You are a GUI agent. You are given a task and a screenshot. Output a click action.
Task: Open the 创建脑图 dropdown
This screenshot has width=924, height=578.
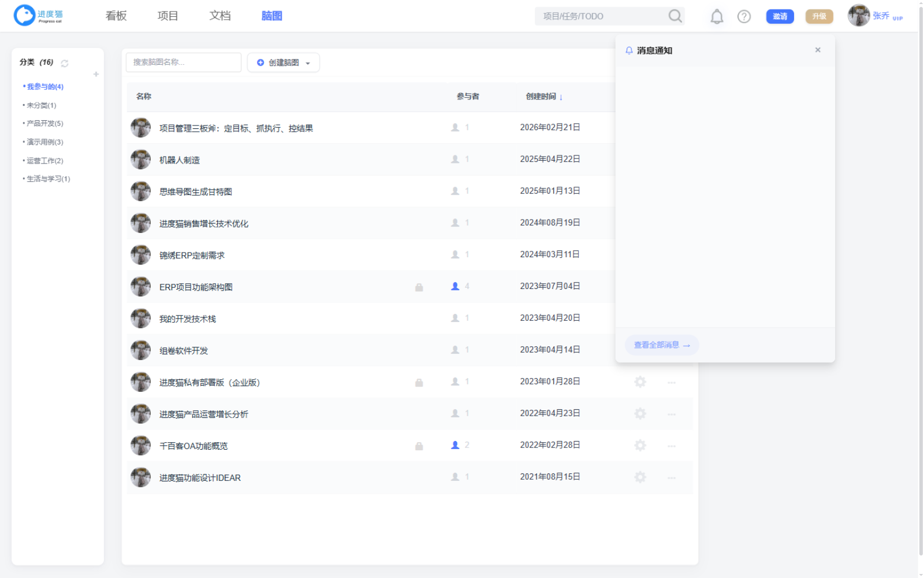point(284,62)
